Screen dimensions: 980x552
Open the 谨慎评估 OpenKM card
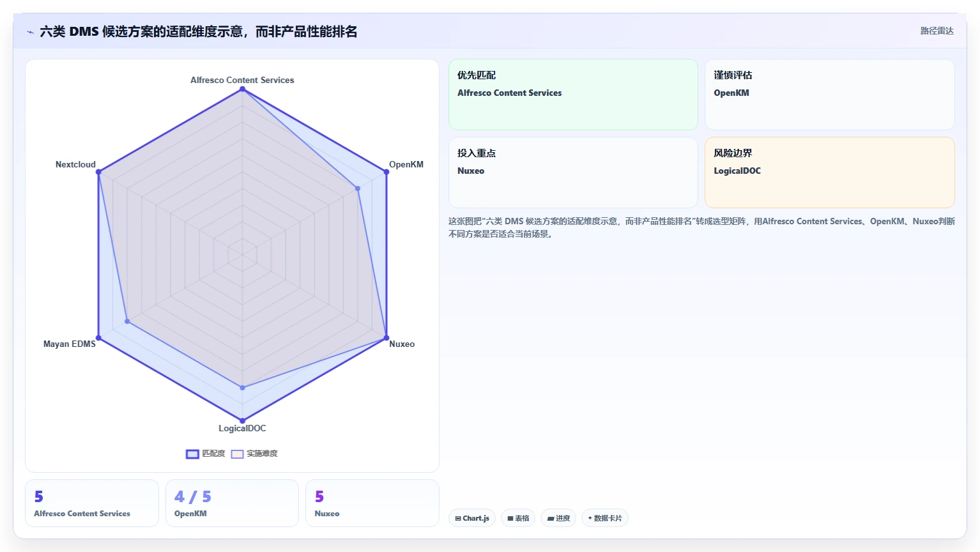(x=830, y=95)
